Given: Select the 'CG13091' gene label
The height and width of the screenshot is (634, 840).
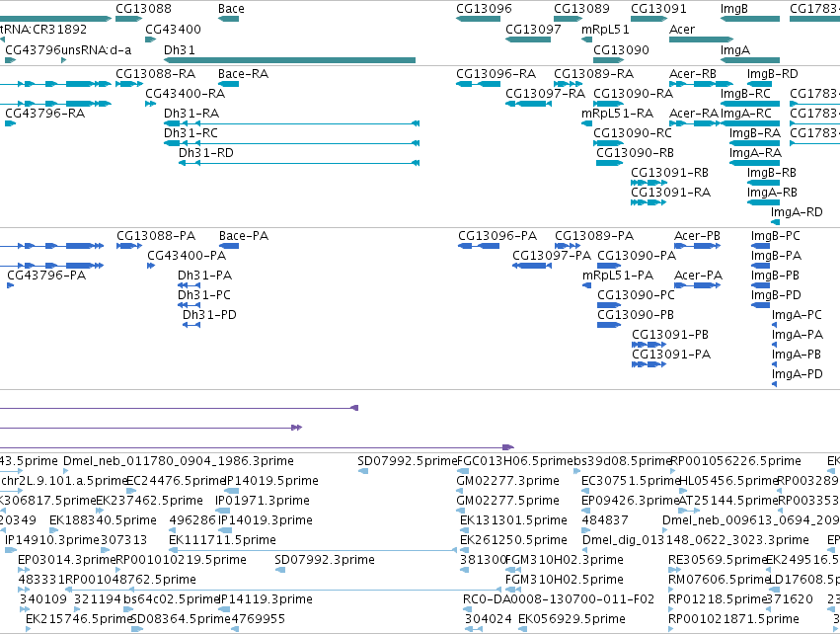Looking at the screenshot, I should pos(659,9).
